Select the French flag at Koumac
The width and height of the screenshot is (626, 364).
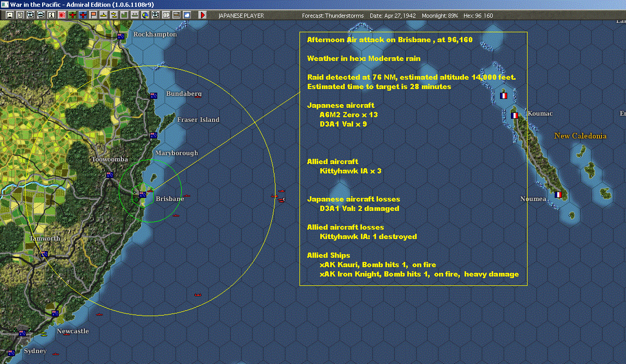[515, 116]
